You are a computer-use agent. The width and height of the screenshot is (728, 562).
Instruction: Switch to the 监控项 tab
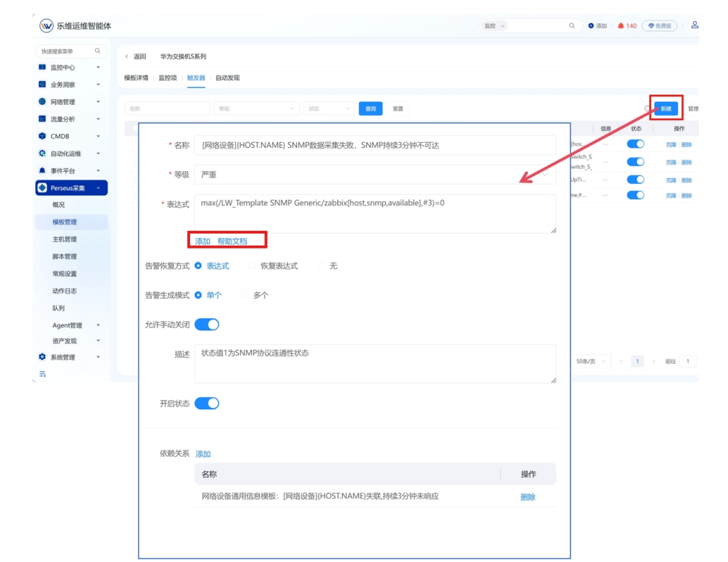(168, 78)
